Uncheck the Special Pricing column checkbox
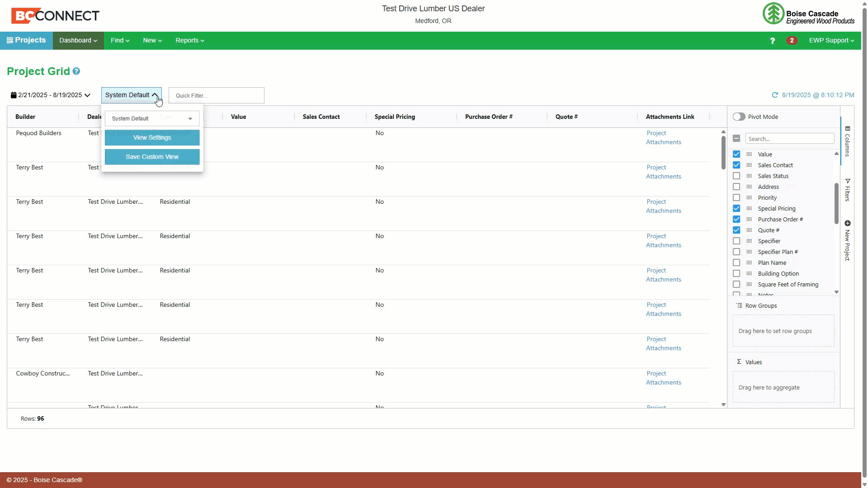868x488 pixels. [736, 208]
